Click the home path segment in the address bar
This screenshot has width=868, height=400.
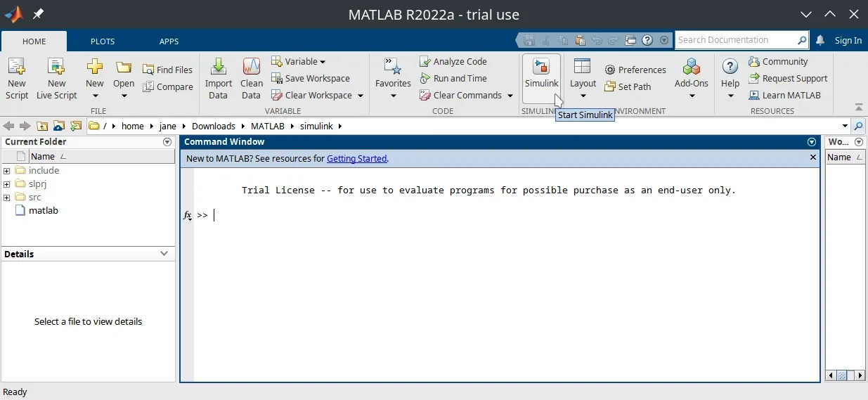pyautogui.click(x=132, y=127)
